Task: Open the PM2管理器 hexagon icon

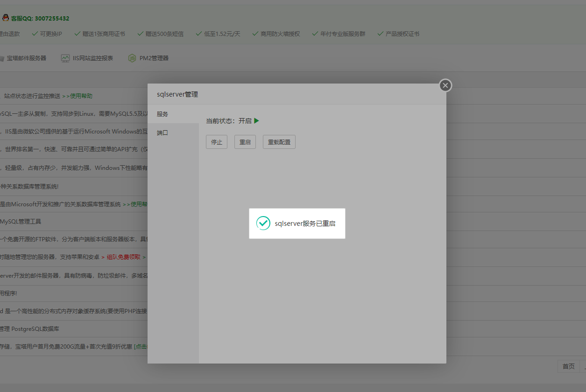Action: click(x=132, y=58)
